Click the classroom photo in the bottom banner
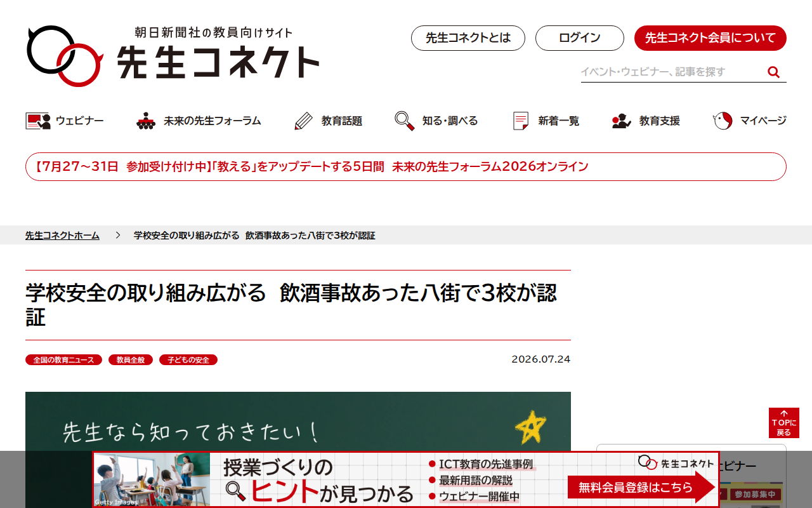 pyautogui.click(x=152, y=479)
